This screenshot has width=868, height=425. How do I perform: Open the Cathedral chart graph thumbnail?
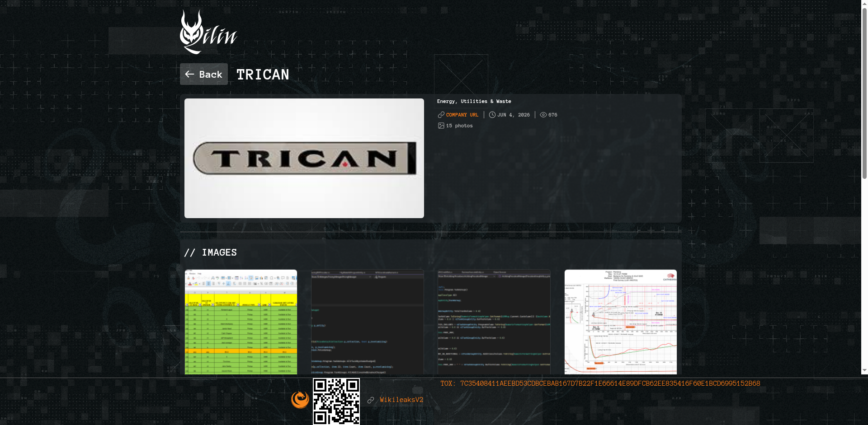pos(621,322)
